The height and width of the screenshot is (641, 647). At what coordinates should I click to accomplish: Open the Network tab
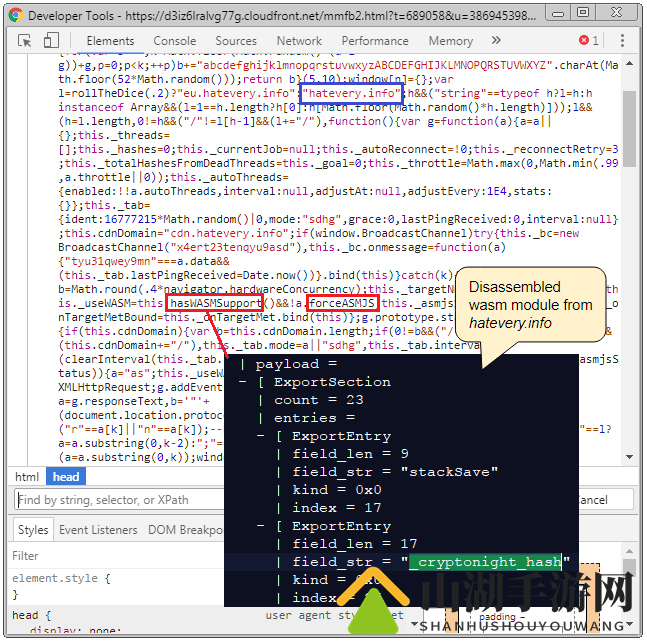tap(299, 41)
